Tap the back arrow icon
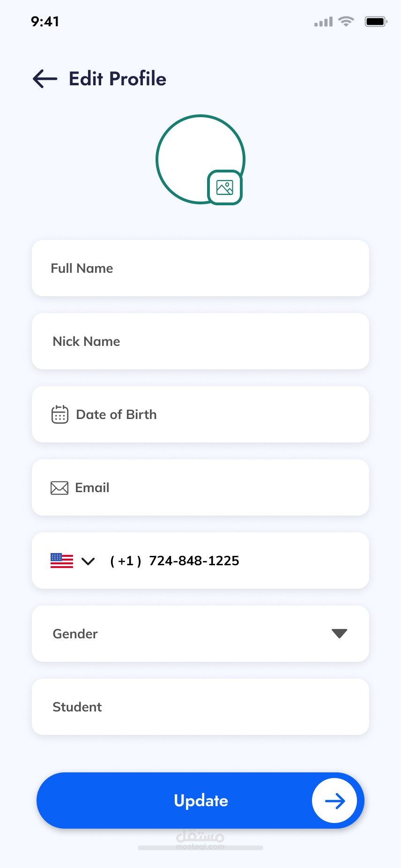The image size is (401, 868). (45, 79)
